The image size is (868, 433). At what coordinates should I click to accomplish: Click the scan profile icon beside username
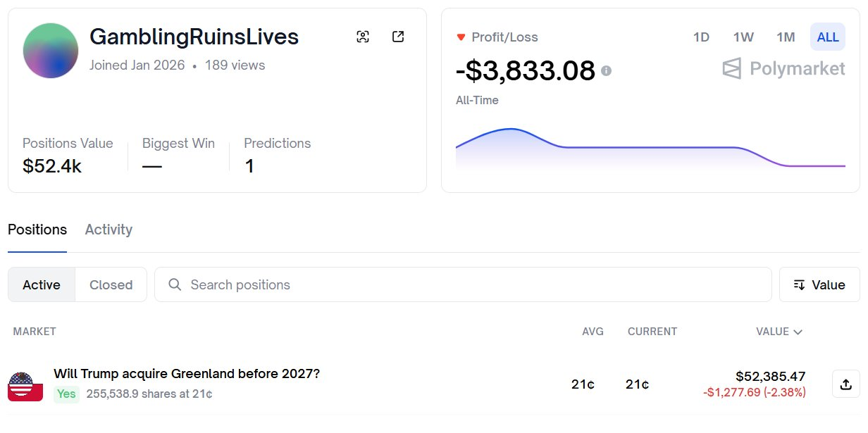pyautogui.click(x=363, y=37)
